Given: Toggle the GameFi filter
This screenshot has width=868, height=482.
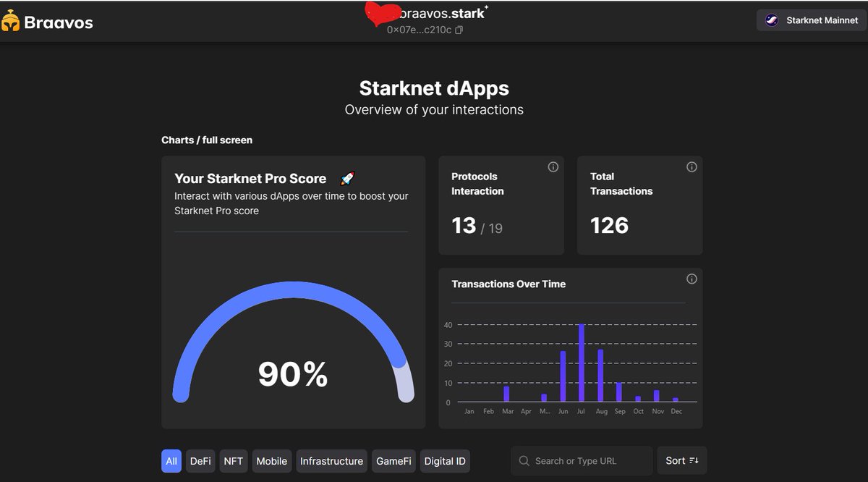Looking at the screenshot, I should (x=393, y=460).
